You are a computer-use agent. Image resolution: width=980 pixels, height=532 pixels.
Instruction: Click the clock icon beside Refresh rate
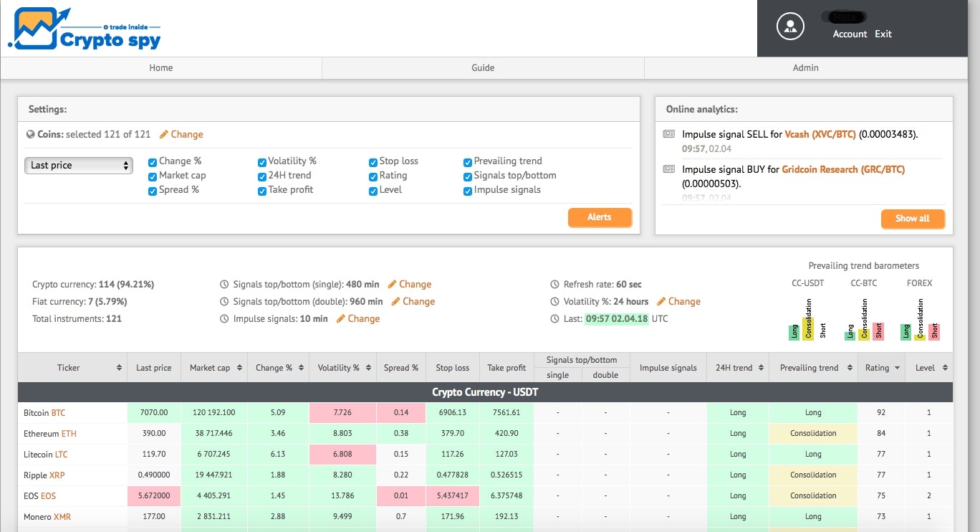click(557, 284)
